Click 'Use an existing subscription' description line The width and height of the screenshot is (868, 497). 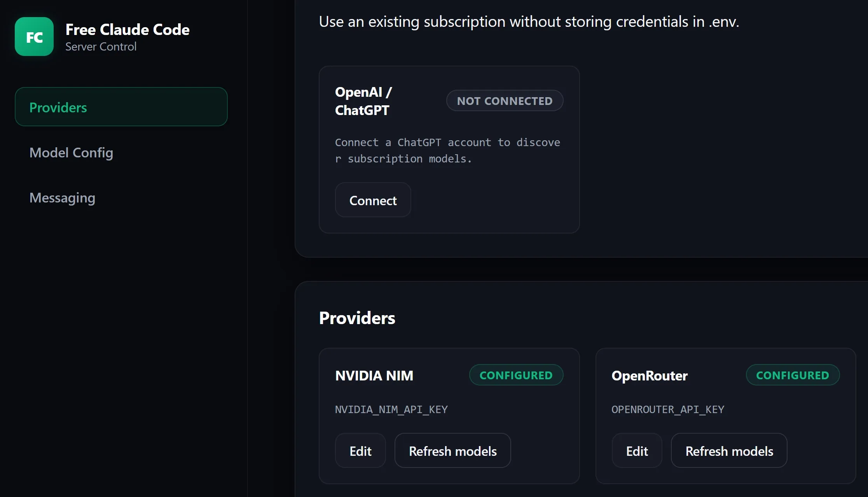pos(529,22)
